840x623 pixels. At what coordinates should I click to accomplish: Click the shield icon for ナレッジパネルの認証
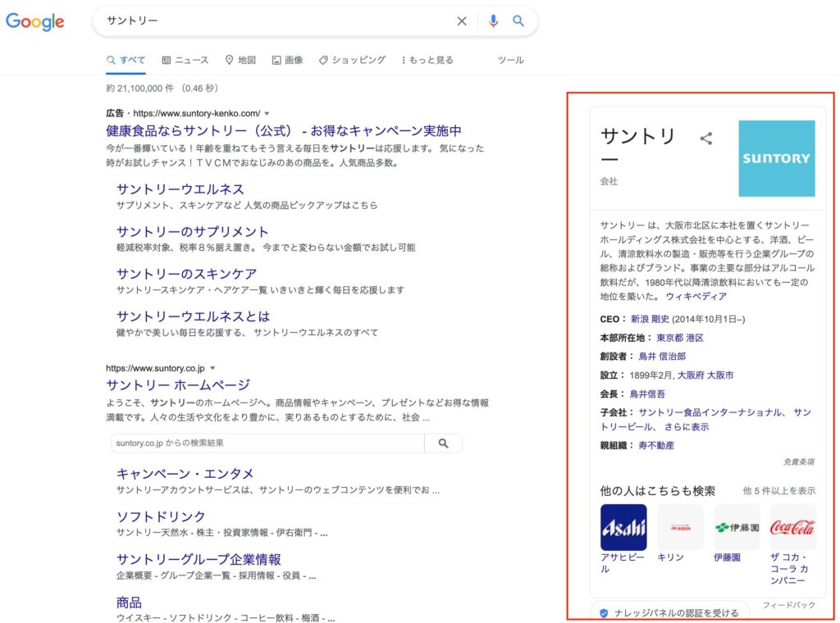click(603, 613)
